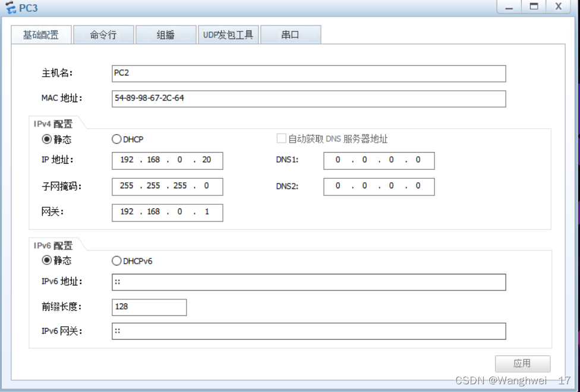The height and width of the screenshot is (392, 580).
Task: Click the 前缀长度 field showing 128
Action: (x=149, y=307)
